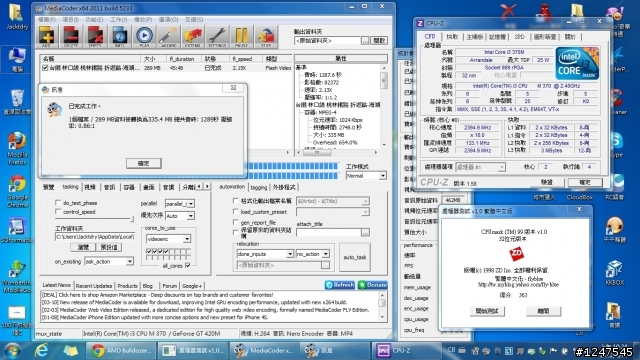Open Mozilla Firefox desktop icon
Viewport: 640px width, 360px height.
click(17, 148)
